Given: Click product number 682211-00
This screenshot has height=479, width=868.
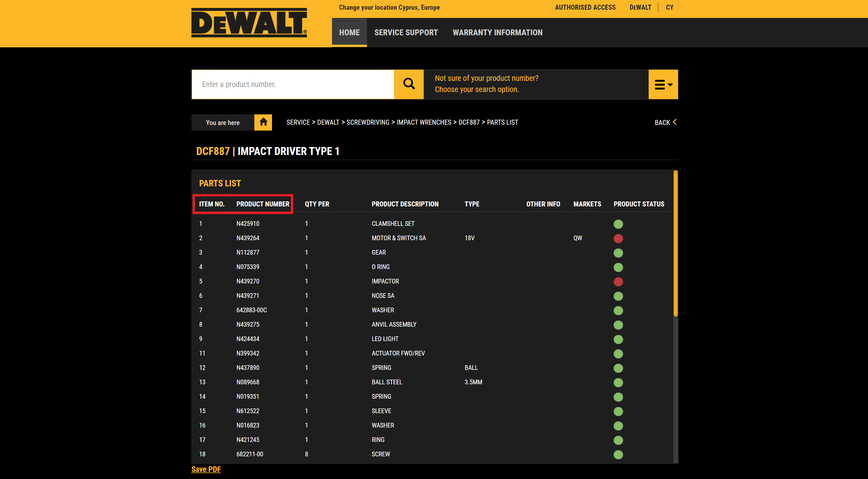Looking at the screenshot, I should click(x=250, y=454).
